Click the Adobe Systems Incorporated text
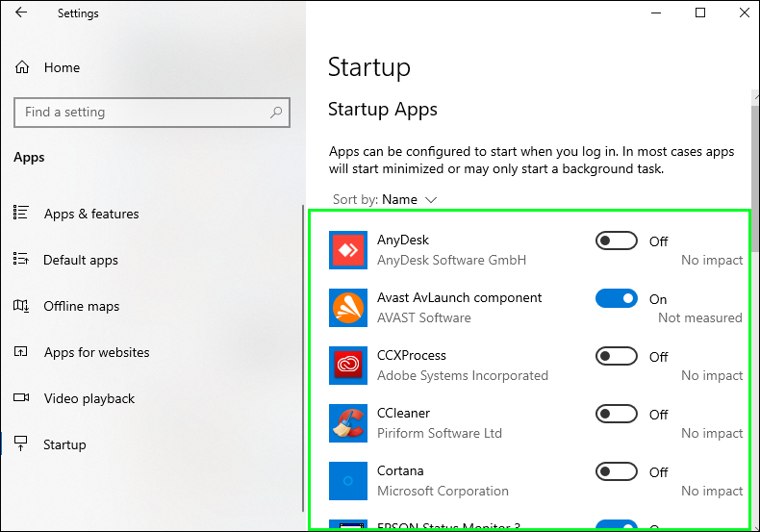 click(463, 375)
